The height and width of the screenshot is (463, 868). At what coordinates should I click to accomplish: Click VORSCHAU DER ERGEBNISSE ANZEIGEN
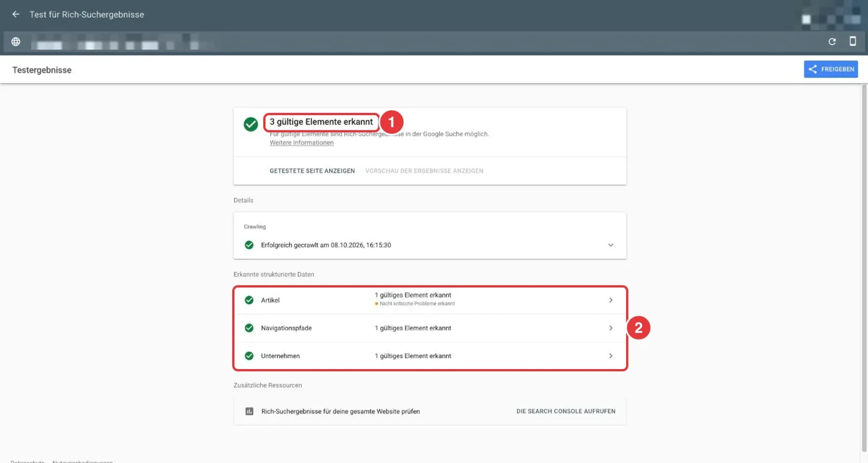click(x=424, y=171)
